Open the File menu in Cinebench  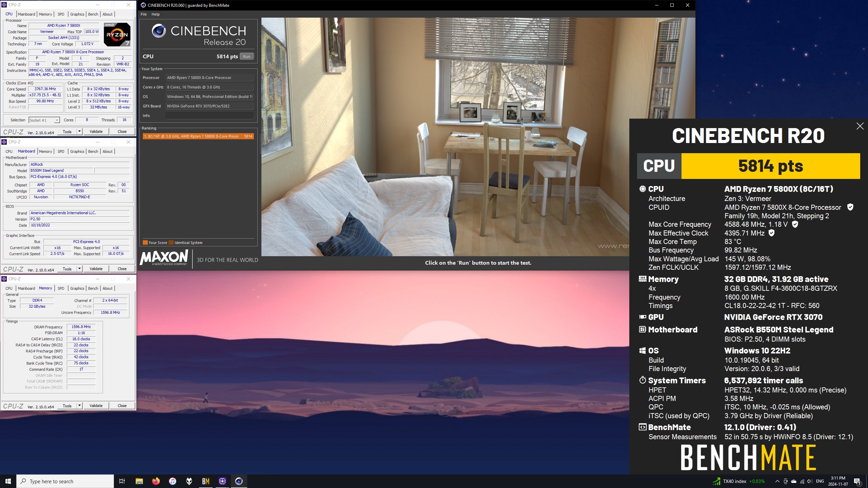(x=144, y=14)
